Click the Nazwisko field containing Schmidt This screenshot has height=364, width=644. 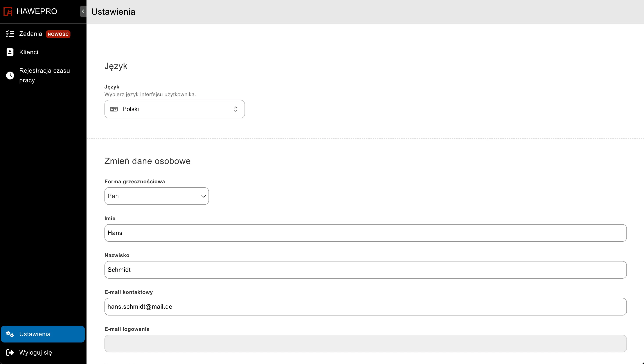365,270
